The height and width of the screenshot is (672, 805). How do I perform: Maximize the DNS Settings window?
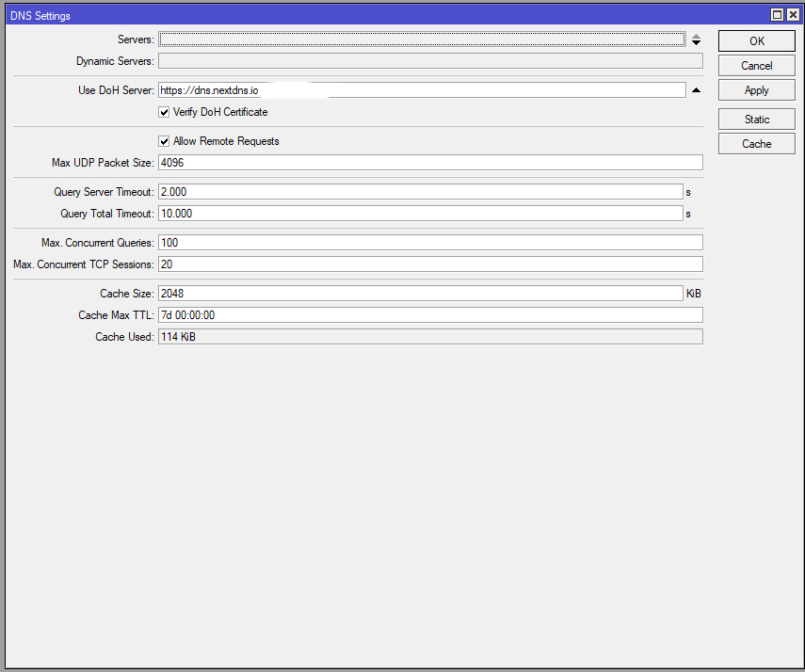pyautogui.click(x=778, y=15)
